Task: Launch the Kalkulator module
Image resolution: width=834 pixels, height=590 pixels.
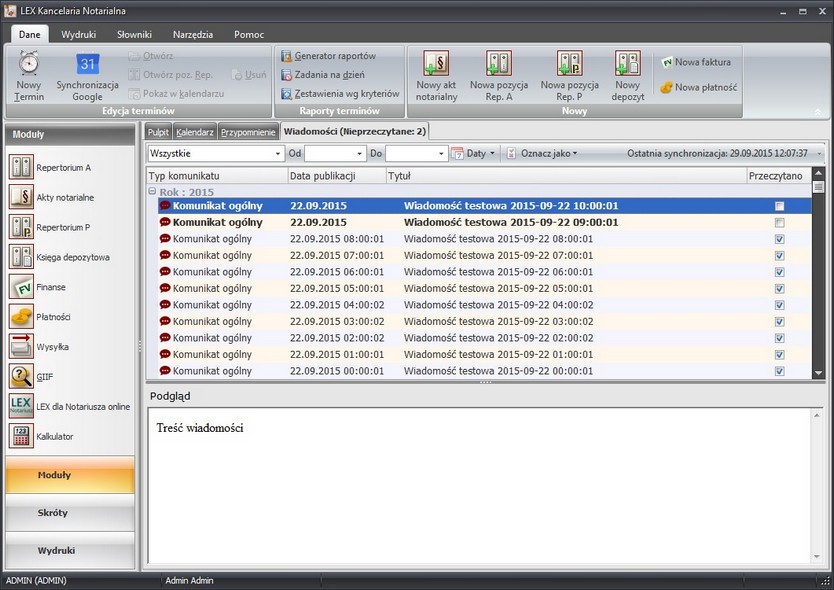Action: coord(22,436)
